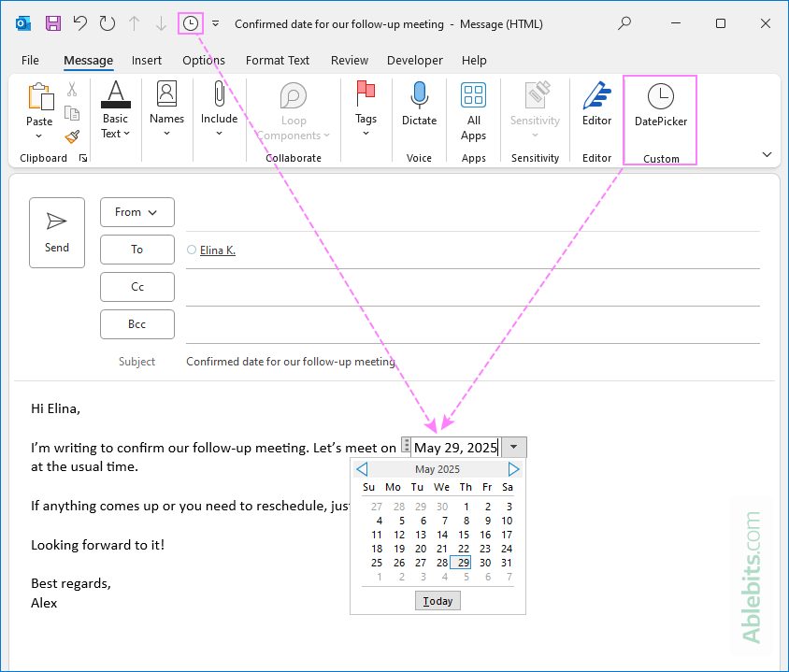Click the Save icon in title bar
789x672 pixels.
(53, 23)
